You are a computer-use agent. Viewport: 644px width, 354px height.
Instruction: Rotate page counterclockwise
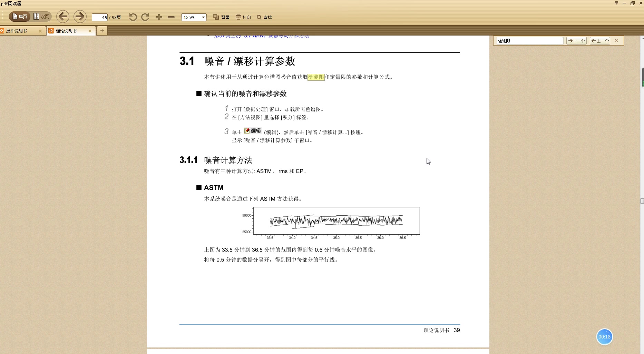[133, 17]
